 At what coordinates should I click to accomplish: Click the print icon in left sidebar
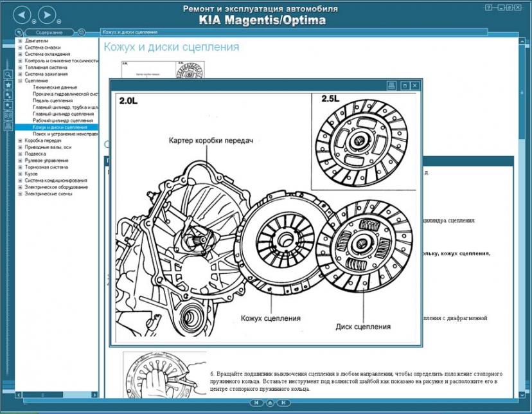8,126
